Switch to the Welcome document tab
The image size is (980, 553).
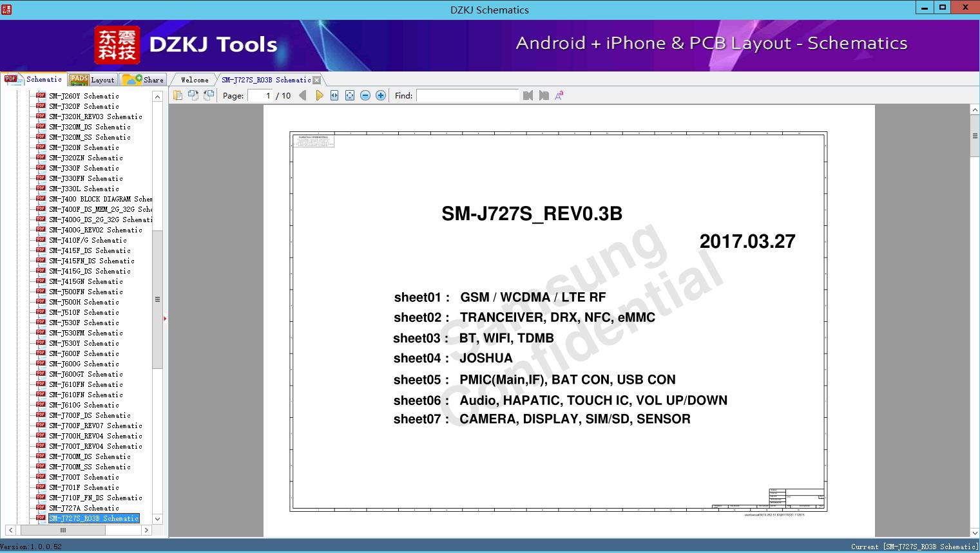click(194, 80)
